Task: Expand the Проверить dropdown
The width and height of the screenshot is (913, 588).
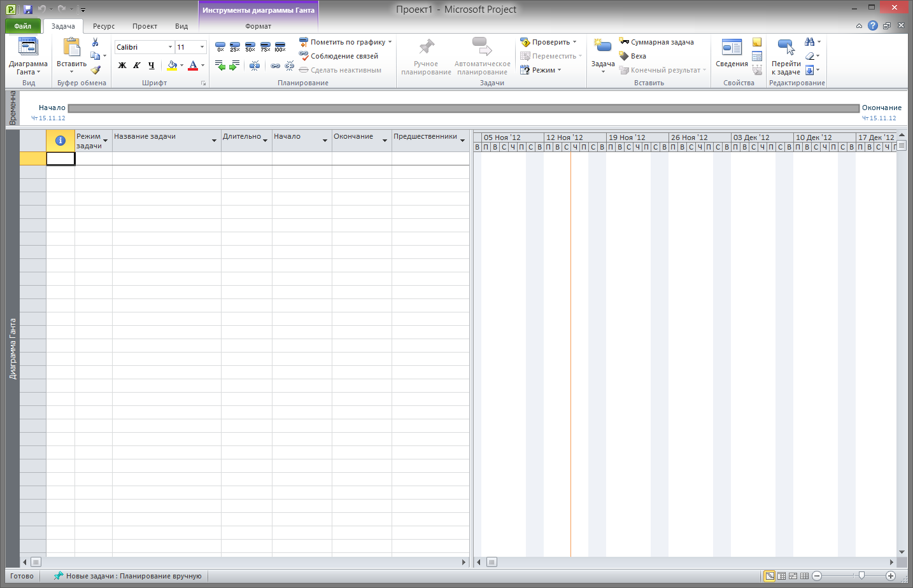Action: (x=574, y=42)
